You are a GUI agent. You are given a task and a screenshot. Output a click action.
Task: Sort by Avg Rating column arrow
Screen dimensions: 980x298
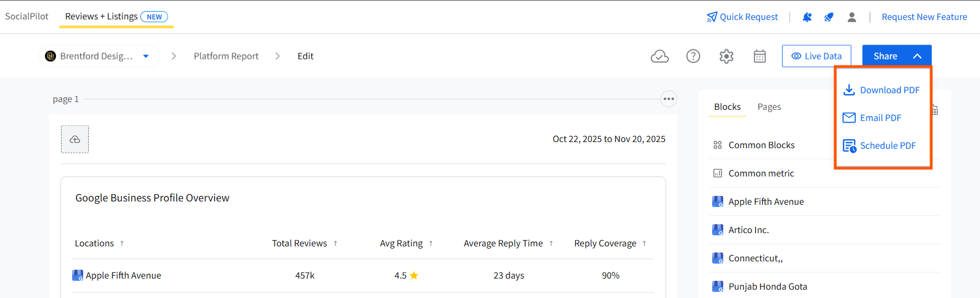tap(431, 244)
